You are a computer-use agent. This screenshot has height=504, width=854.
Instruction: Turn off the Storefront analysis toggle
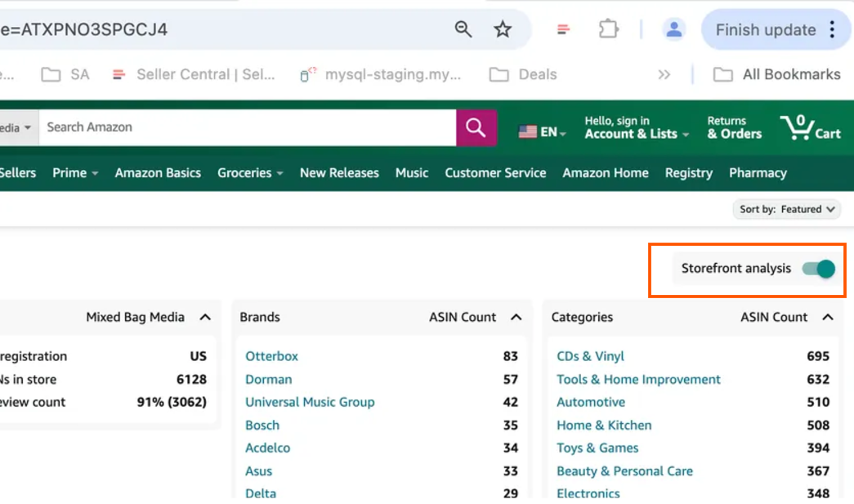click(818, 269)
